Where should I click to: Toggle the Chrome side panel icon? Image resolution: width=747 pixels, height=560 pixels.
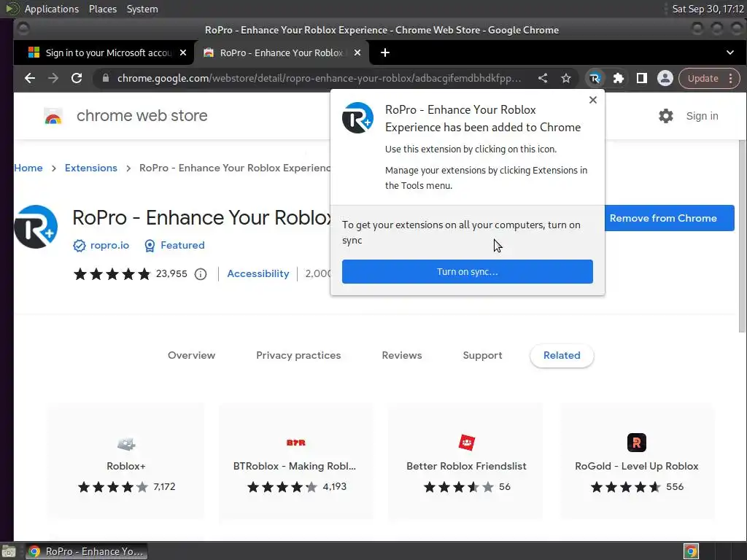pos(642,78)
